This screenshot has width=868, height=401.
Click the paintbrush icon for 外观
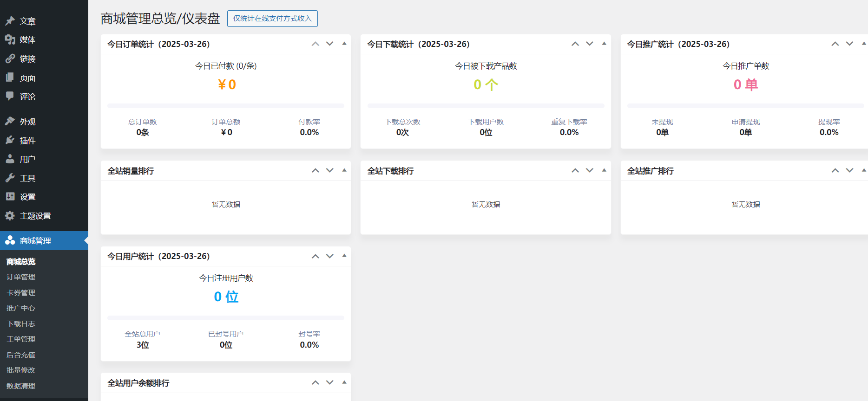click(x=10, y=122)
